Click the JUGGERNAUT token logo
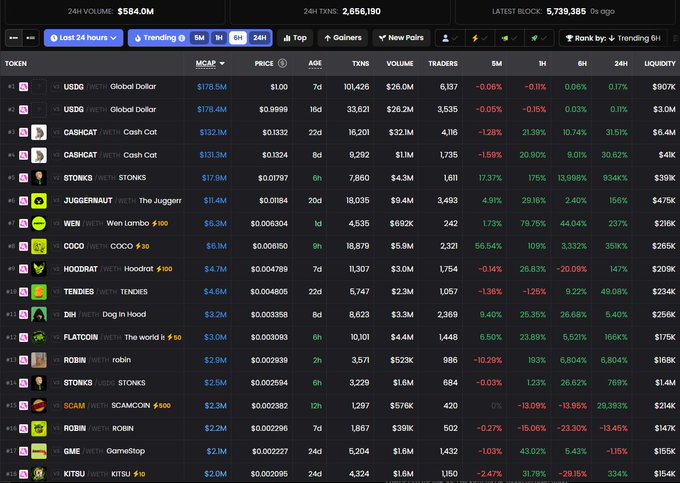 (39, 201)
